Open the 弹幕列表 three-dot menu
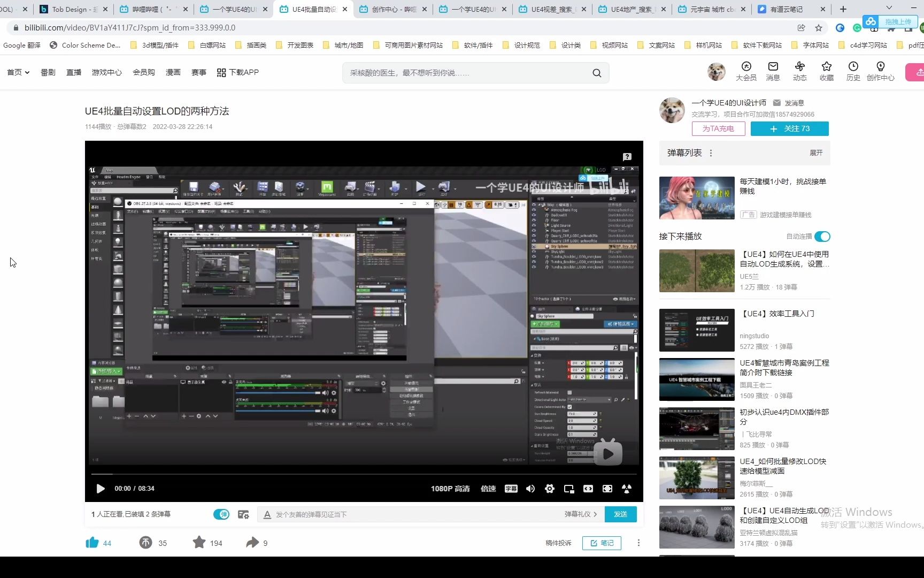This screenshot has width=924, height=578. (711, 153)
